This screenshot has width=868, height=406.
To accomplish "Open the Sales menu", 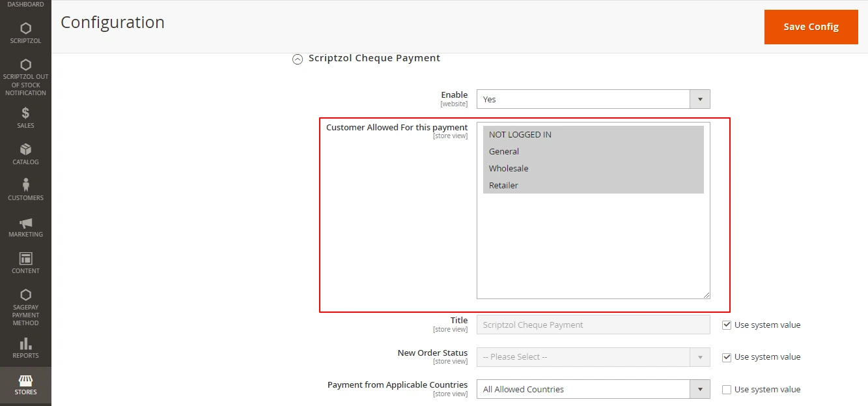I will tap(25, 118).
